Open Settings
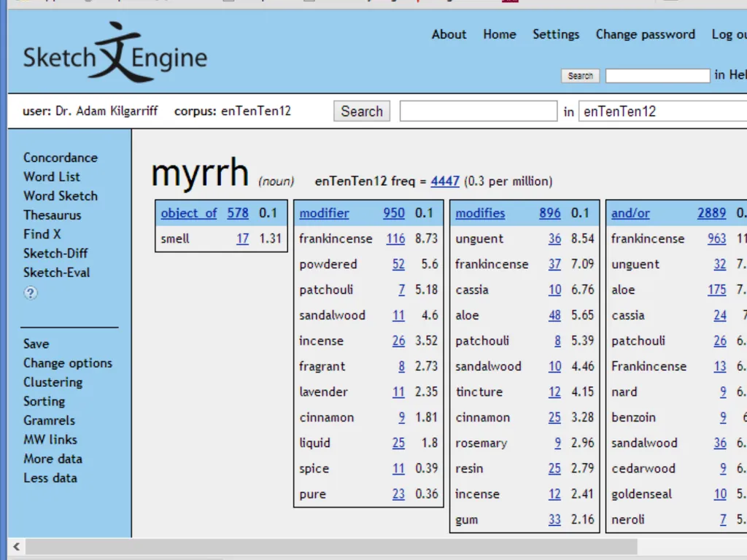Screen dimensions: 747x560 click(x=555, y=34)
